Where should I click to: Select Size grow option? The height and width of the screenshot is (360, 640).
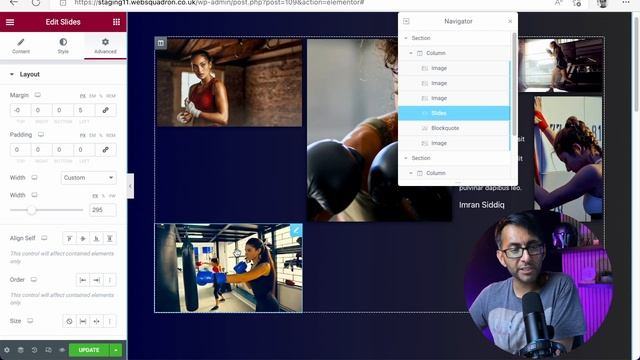[83, 322]
